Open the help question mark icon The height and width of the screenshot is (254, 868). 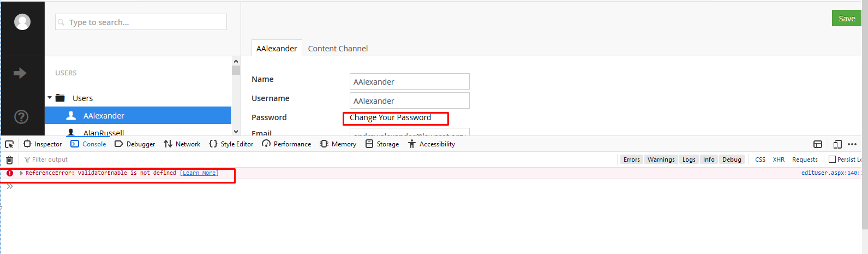pos(21,117)
